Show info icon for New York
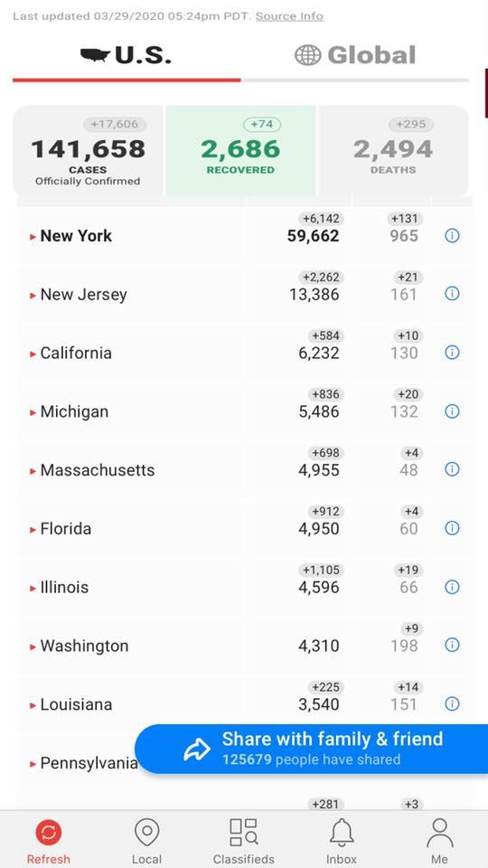 pos(452,236)
